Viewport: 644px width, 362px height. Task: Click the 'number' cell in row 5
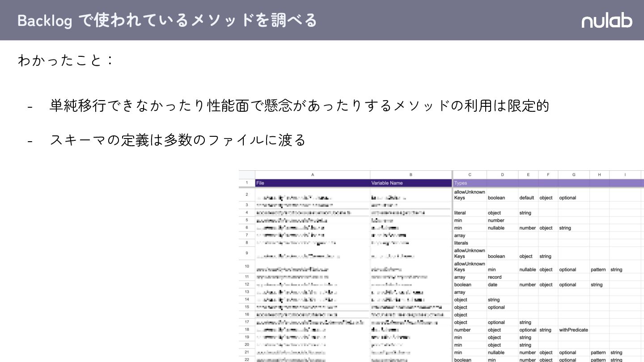[x=502, y=220]
